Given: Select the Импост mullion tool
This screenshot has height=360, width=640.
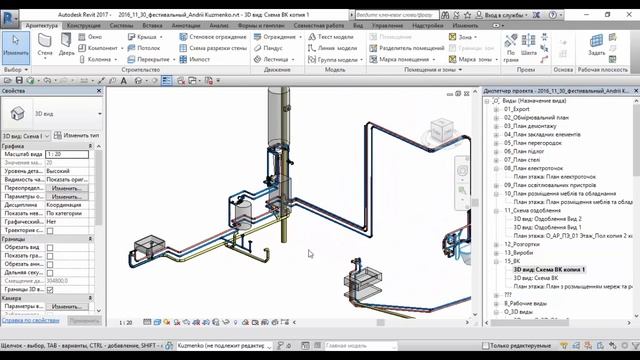Looking at the screenshot, I should tap(195, 60).
